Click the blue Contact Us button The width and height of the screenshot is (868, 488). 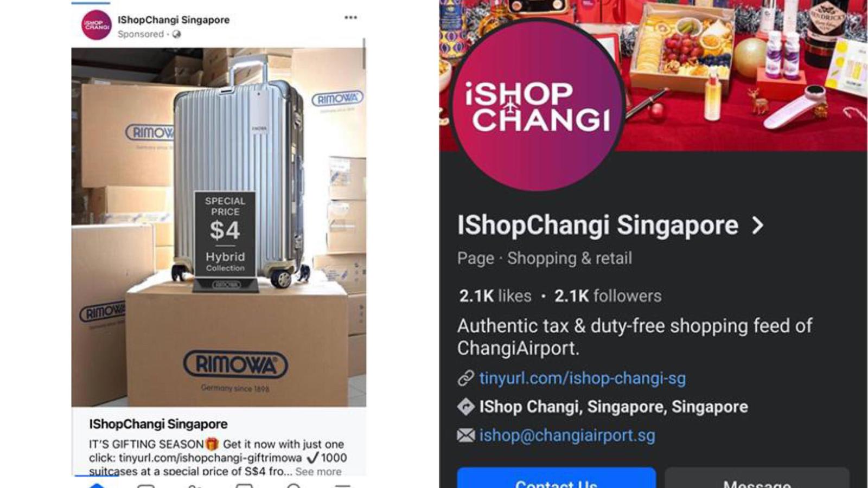(x=557, y=478)
